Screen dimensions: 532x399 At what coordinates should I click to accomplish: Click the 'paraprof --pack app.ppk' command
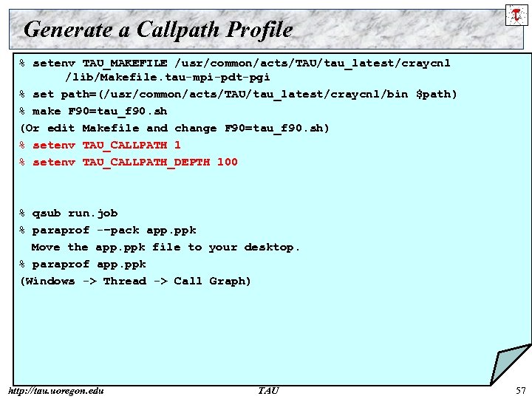point(108,231)
